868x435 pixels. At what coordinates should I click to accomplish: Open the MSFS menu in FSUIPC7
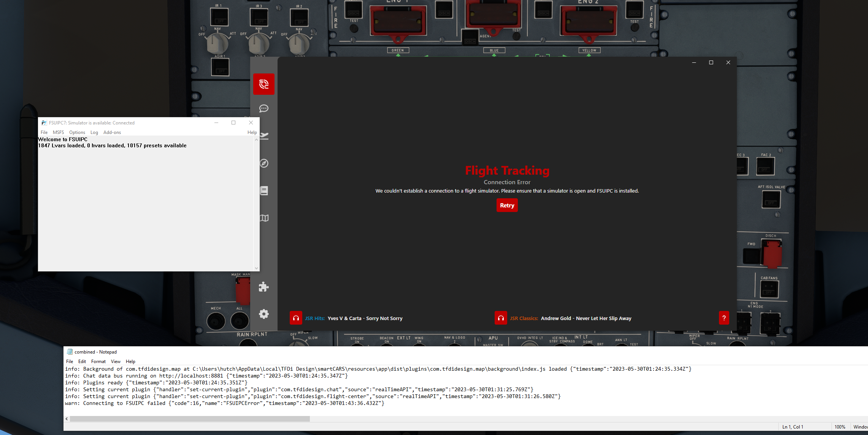point(58,132)
